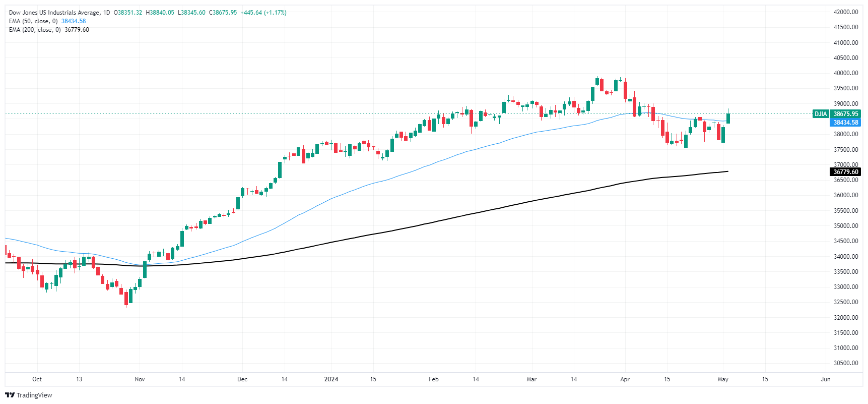This screenshot has height=404, width=868.
Task: Click the latest green candle in May
Action: pos(728,119)
